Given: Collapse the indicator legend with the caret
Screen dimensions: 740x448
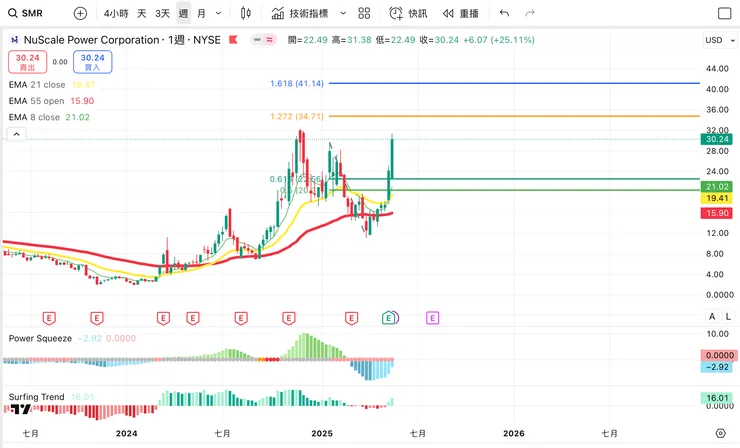Looking at the screenshot, I should click(17, 135).
